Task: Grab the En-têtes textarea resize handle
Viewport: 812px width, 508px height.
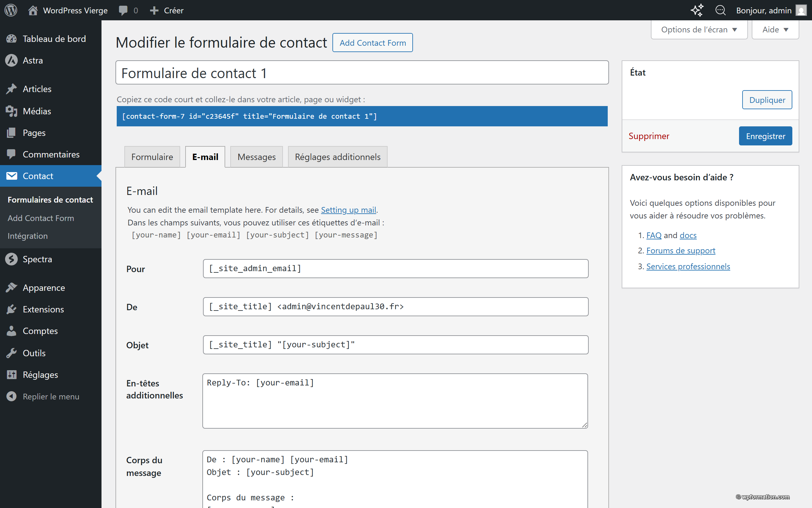Action: (585, 425)
